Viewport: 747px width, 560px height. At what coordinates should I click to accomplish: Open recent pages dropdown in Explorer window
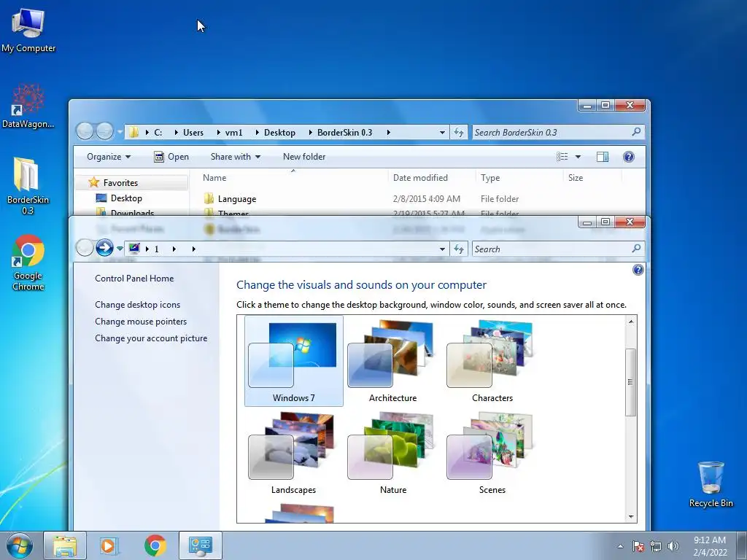[120, 131]
